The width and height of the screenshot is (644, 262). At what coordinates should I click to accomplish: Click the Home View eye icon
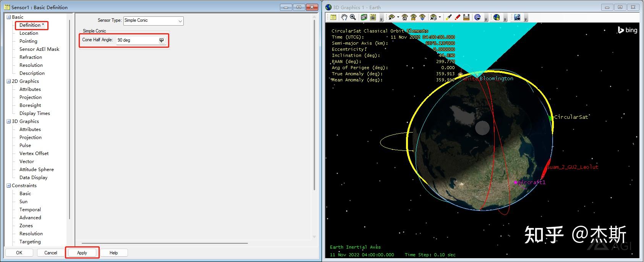point(405,17)
